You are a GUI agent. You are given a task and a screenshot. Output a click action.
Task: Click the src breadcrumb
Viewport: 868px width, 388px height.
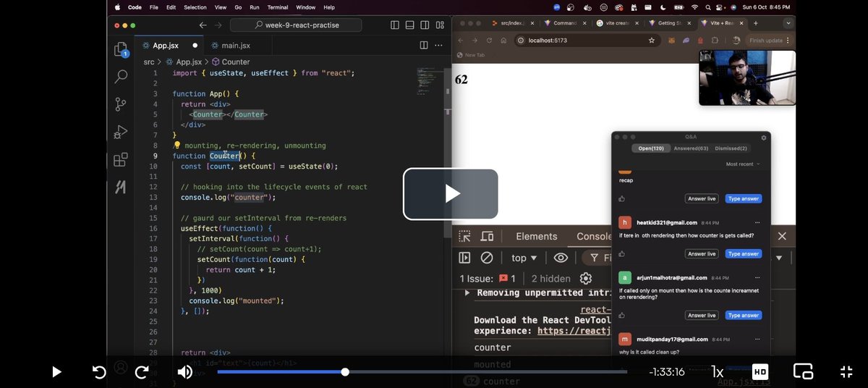click(149, 62)
